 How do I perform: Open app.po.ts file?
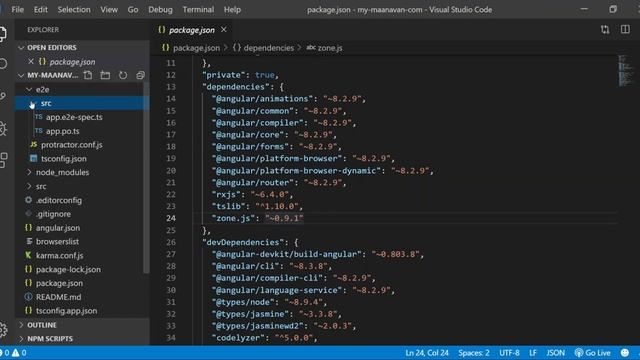pyautogui.click(x=62, y=131)
